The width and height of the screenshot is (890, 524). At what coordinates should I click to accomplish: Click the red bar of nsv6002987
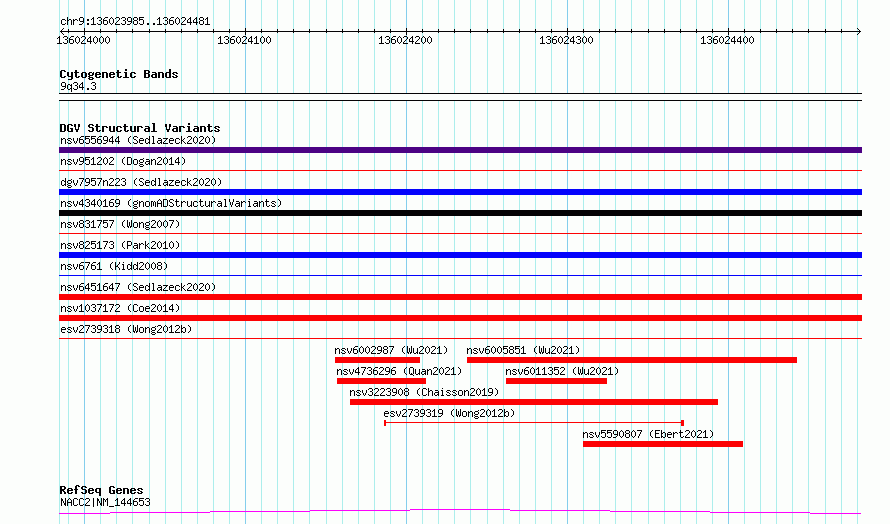coord(377,360)
